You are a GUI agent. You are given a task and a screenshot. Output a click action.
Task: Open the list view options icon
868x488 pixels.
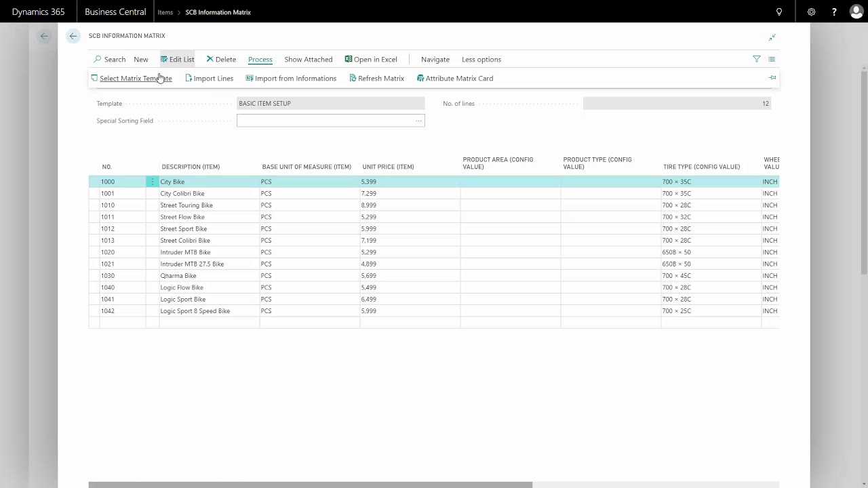click(772, 59)
